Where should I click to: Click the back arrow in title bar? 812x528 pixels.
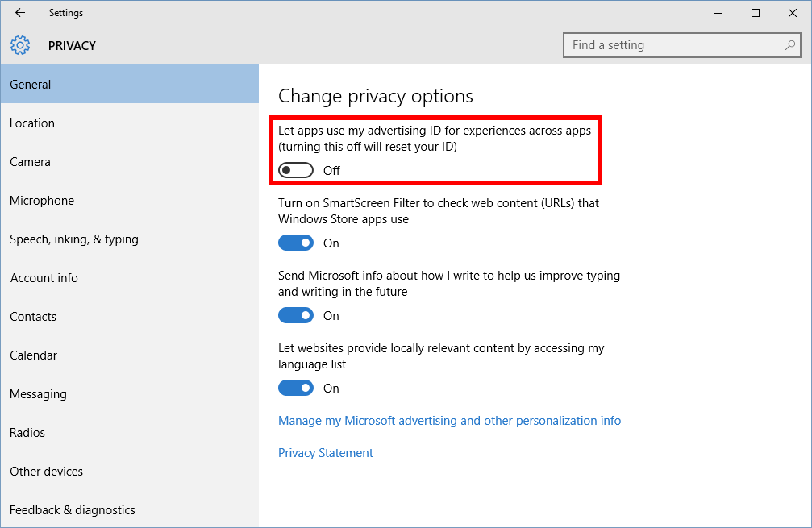pyautogui.click(x=20, y=13)
